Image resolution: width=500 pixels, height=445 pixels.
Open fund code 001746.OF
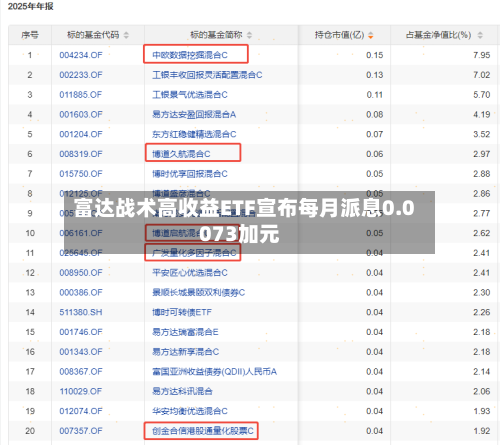click(x=81, y=332)
